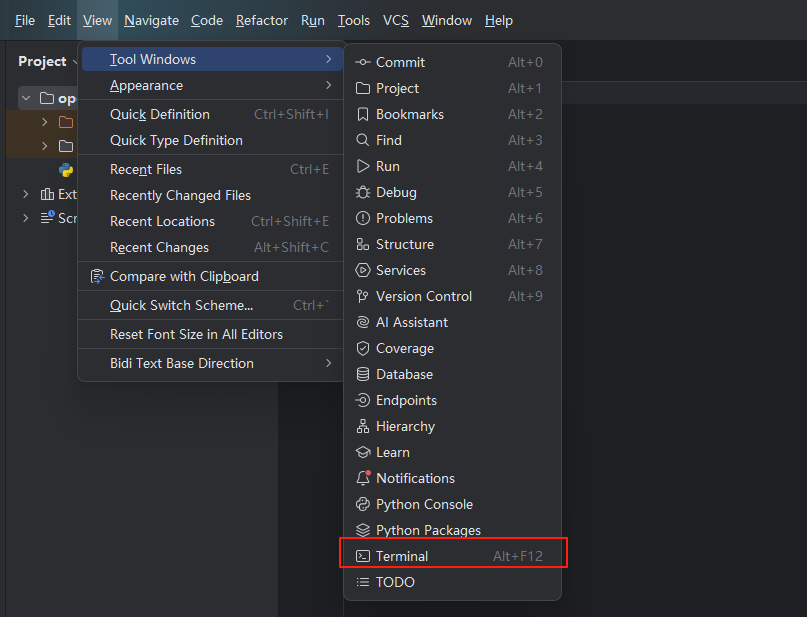Open the VCS menu
This screenshot has height=617, width=807.
tap(396, 21)
